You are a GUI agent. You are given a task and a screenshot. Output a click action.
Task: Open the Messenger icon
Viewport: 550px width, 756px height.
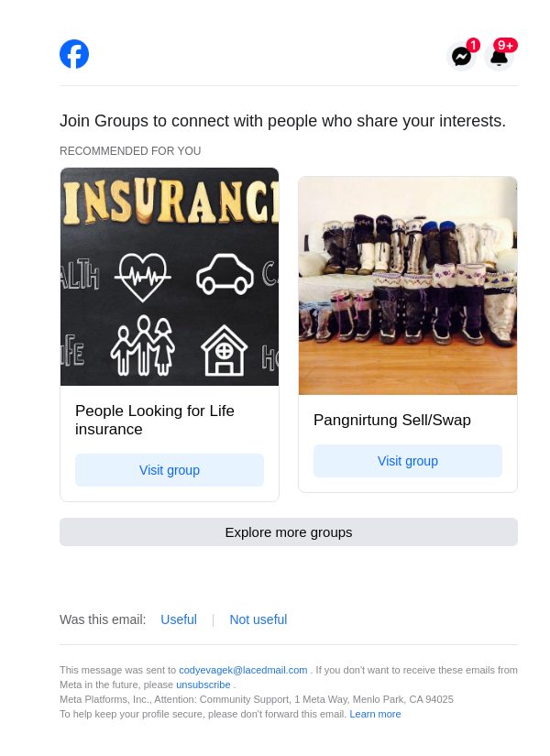point(461,57)
